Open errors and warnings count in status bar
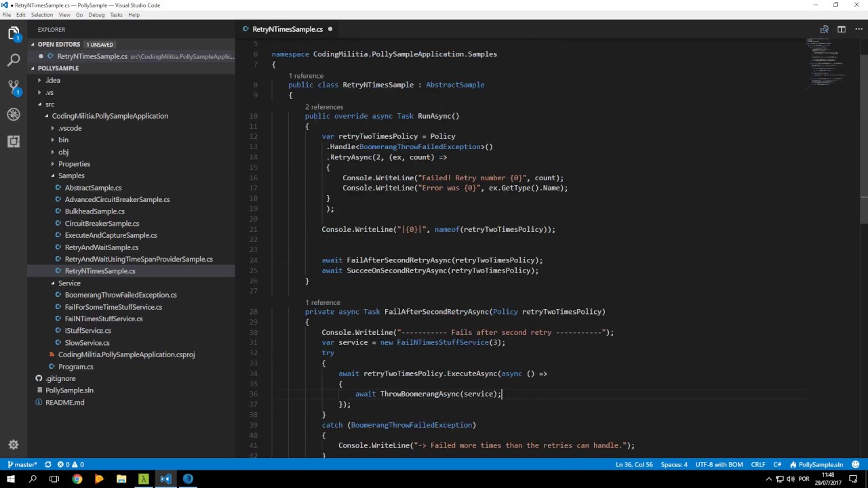This screenshot has width=868, height=488. pos(71,464)
